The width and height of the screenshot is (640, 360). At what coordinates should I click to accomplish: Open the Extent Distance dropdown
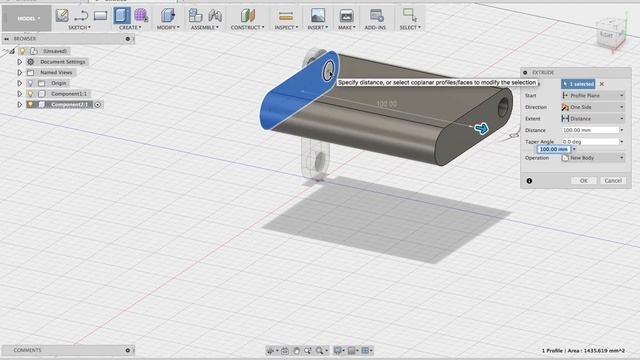[593, 118]
